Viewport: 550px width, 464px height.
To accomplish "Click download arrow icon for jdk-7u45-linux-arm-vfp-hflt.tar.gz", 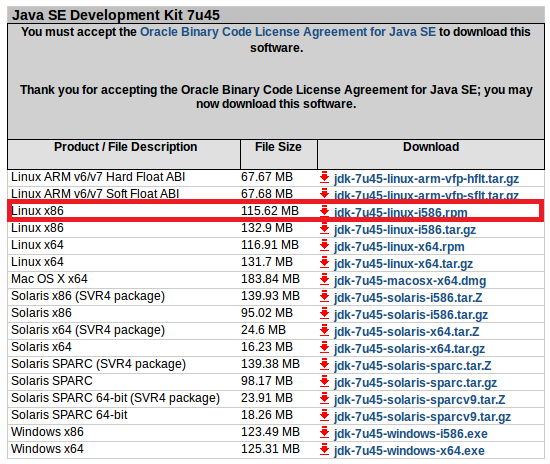I will point(324,177).
